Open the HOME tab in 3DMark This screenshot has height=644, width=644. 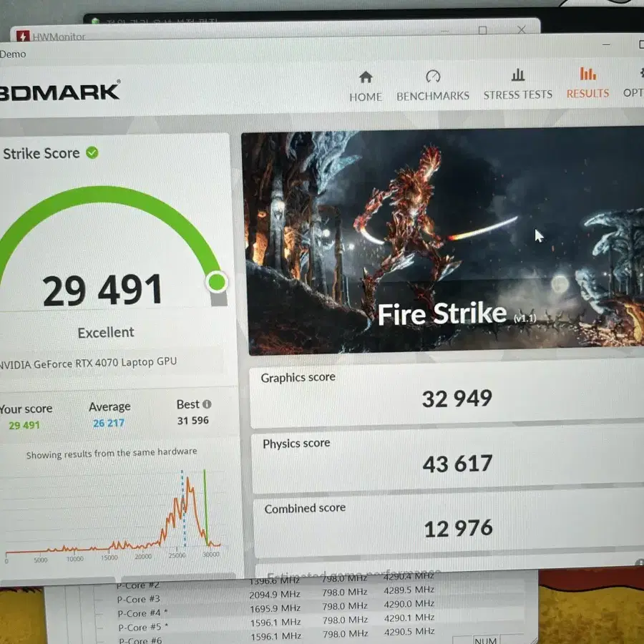pyautogui.click(x=366, y=87)
